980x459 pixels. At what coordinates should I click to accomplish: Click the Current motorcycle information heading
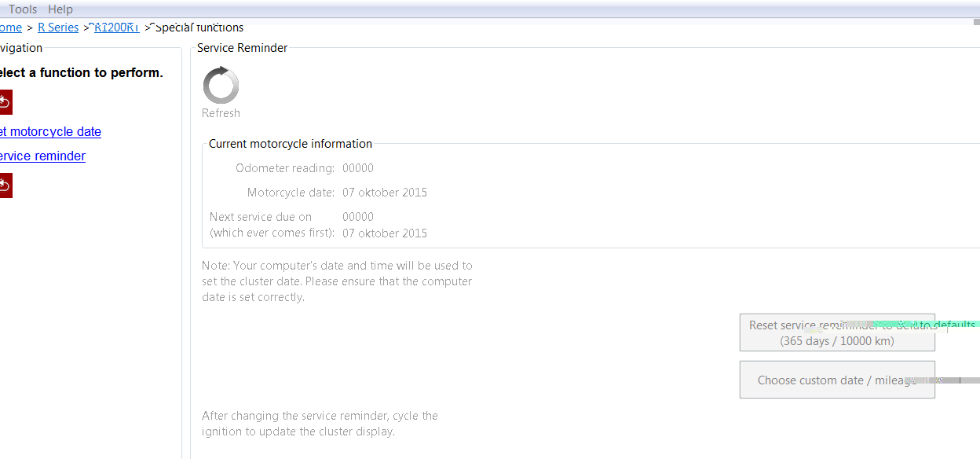coord(291,144)
